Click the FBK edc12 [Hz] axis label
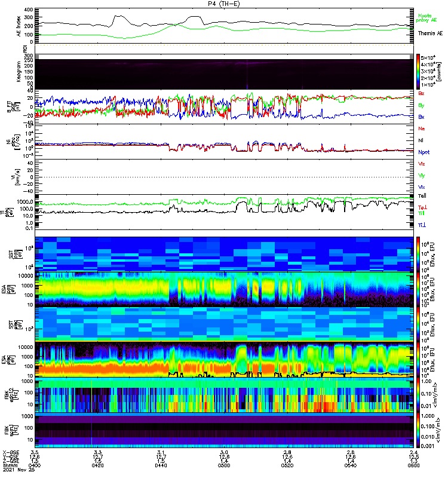448x478 pixels. point(11,395)
